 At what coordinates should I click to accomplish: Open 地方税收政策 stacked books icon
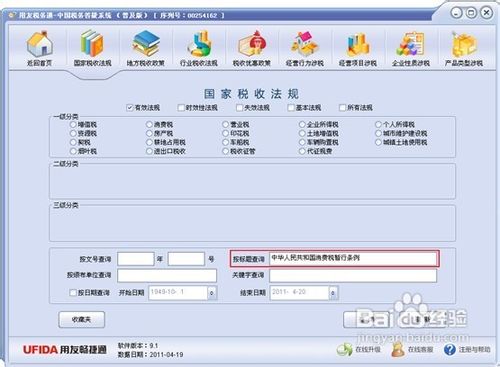(x=146, y=43)
